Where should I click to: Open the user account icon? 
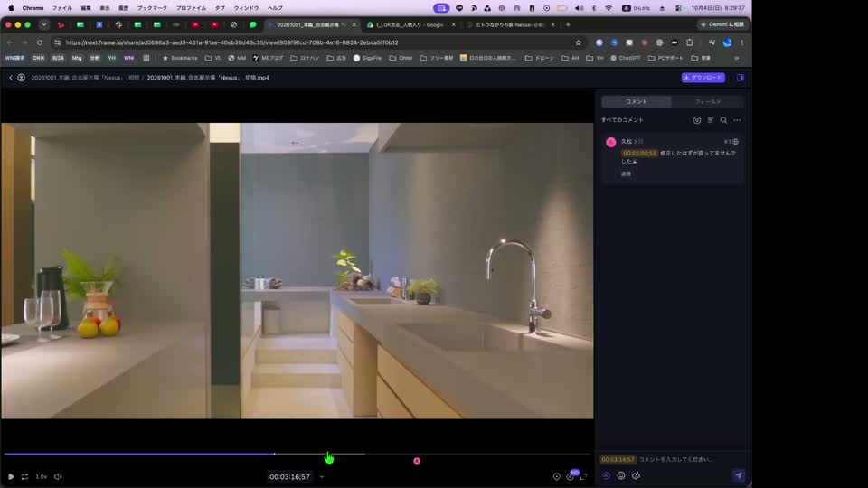tap(21, 78)
